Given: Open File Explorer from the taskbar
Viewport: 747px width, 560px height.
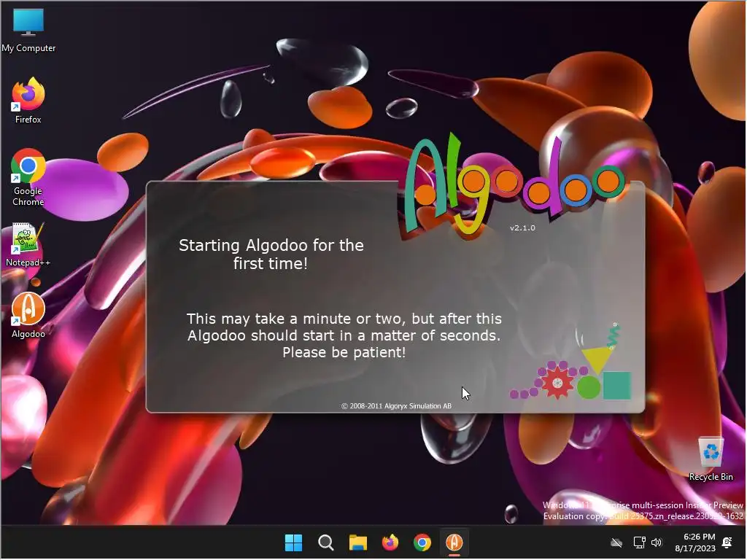Looking at the screenshot, I should (x=357, y=542).
